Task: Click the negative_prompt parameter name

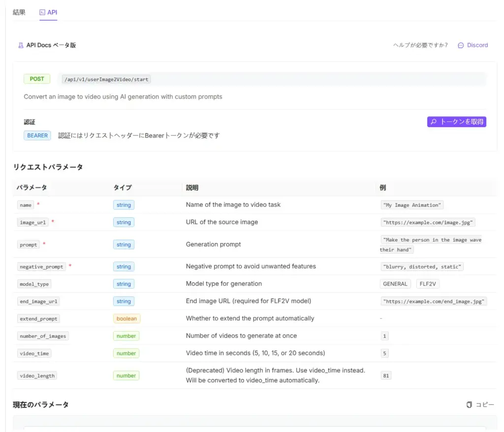Action: 41,267
